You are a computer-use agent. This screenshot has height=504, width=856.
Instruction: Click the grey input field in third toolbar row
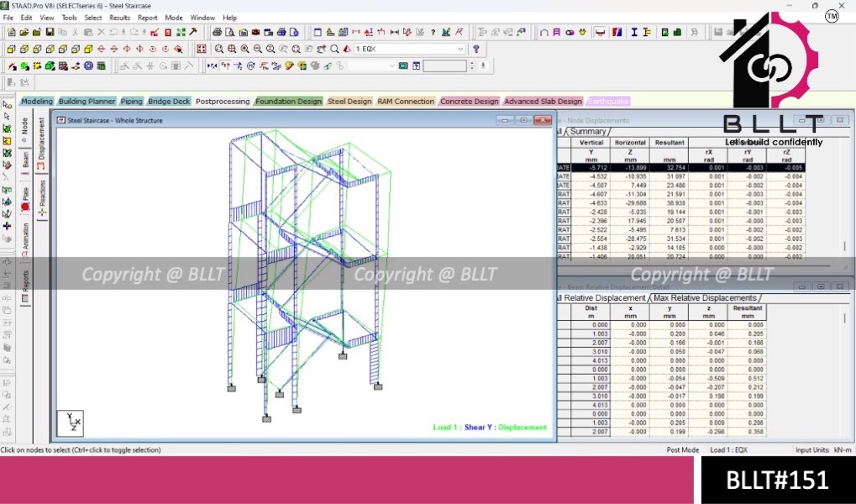pos(445,66)
